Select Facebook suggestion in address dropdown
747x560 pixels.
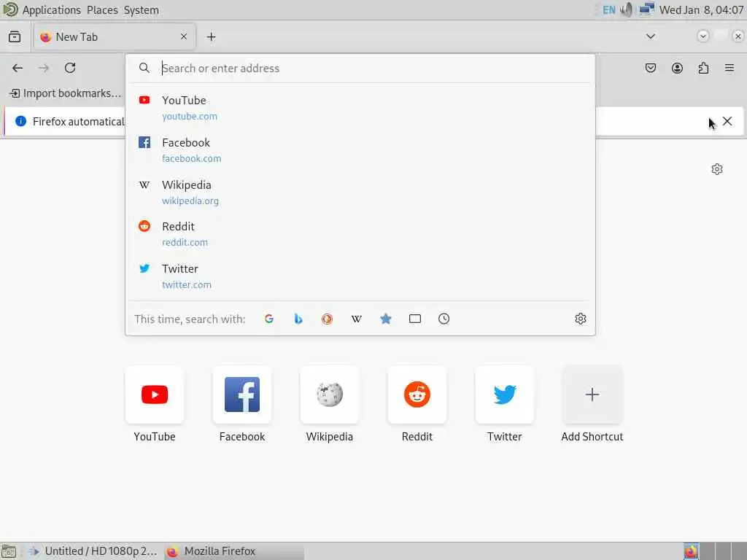(x=360, y=150)
